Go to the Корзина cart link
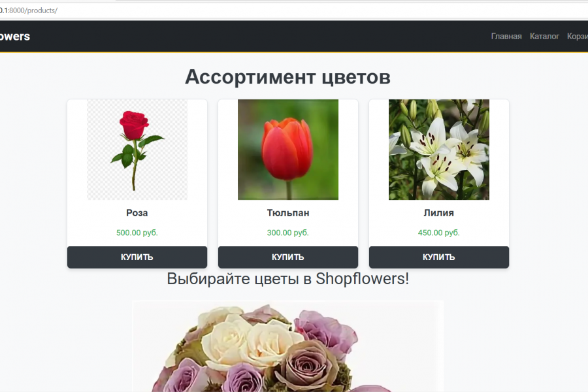Screen dimensions: 588x392 tap(578, 37)
